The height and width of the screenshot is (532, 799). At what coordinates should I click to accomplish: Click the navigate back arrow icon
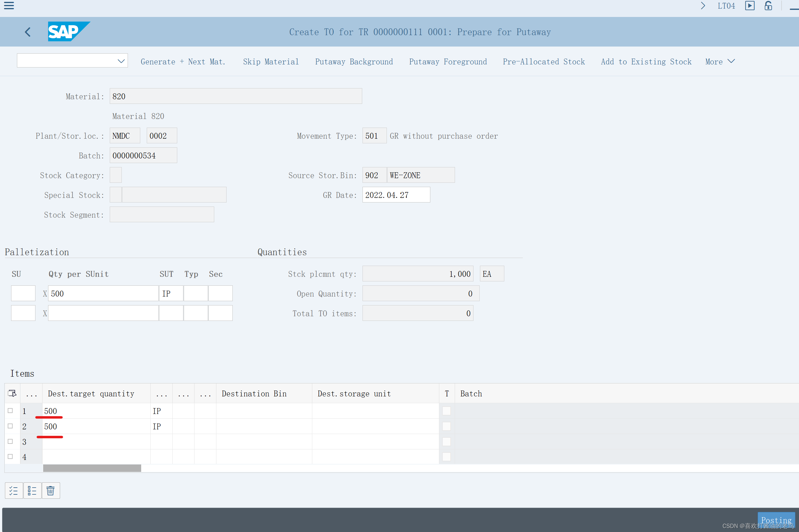point(27,31)
